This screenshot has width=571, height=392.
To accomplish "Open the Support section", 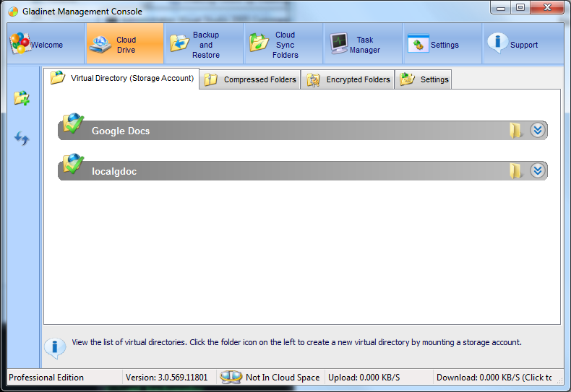I will tap(523, 44).
